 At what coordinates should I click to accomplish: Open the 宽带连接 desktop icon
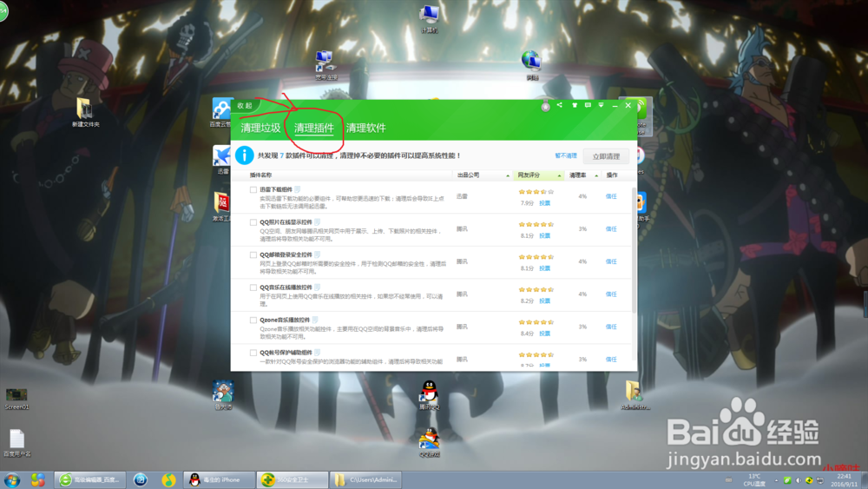click(325, 65)
